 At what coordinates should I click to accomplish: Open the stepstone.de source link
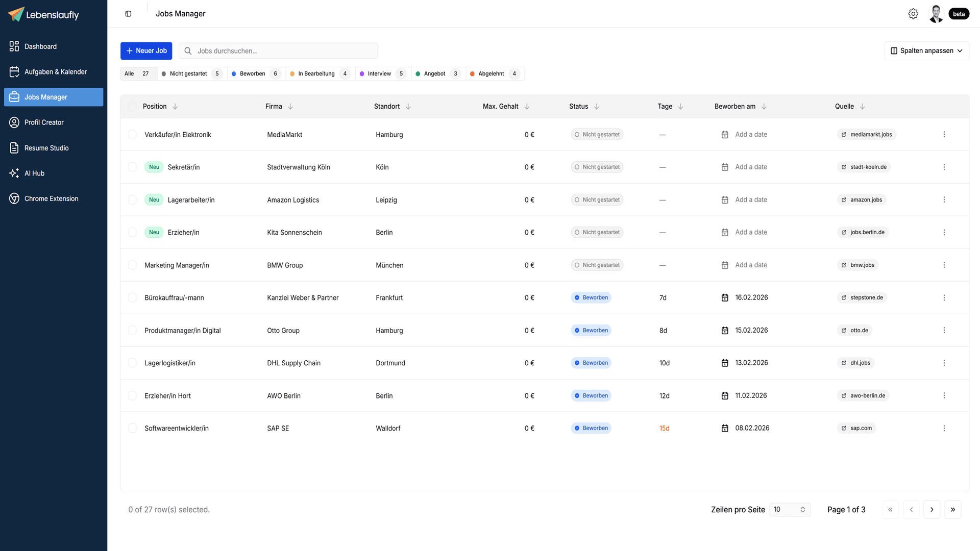point(863,297)
